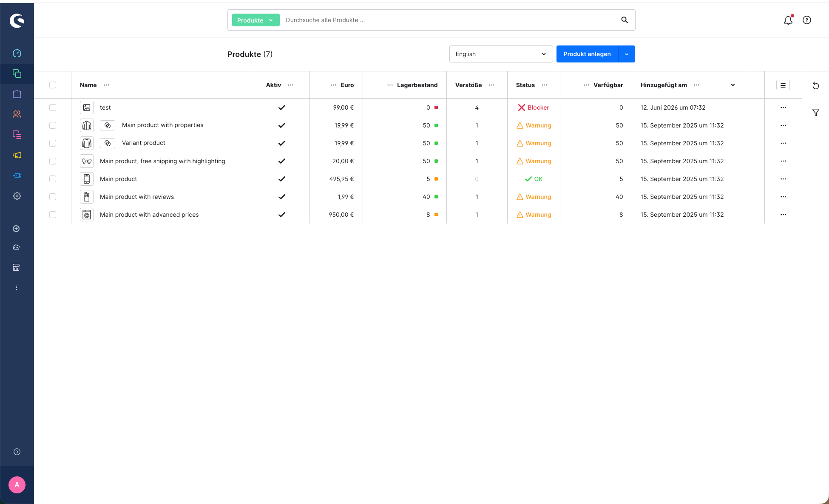Open the Dashboard icon in sidebar
The width and height of the screenshot is (829, 504).
17,53
